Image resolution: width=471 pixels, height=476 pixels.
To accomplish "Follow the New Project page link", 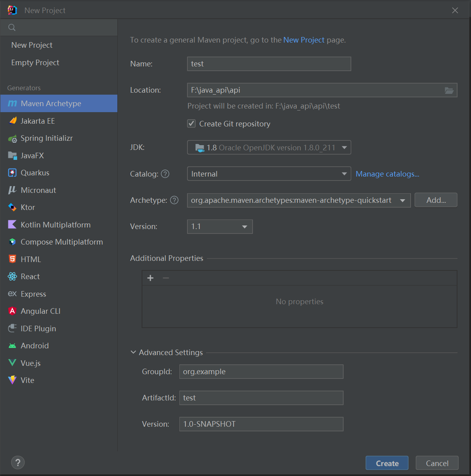I will coord(304,40).
